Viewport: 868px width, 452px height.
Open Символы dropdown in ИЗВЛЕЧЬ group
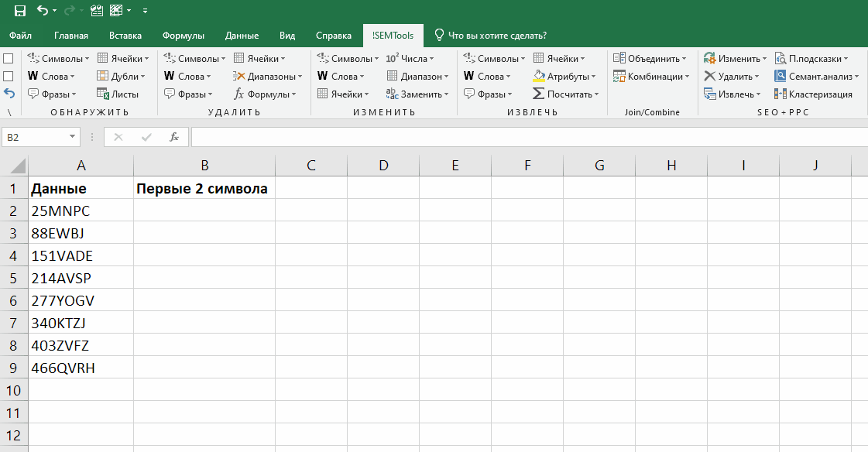point(494,59)
